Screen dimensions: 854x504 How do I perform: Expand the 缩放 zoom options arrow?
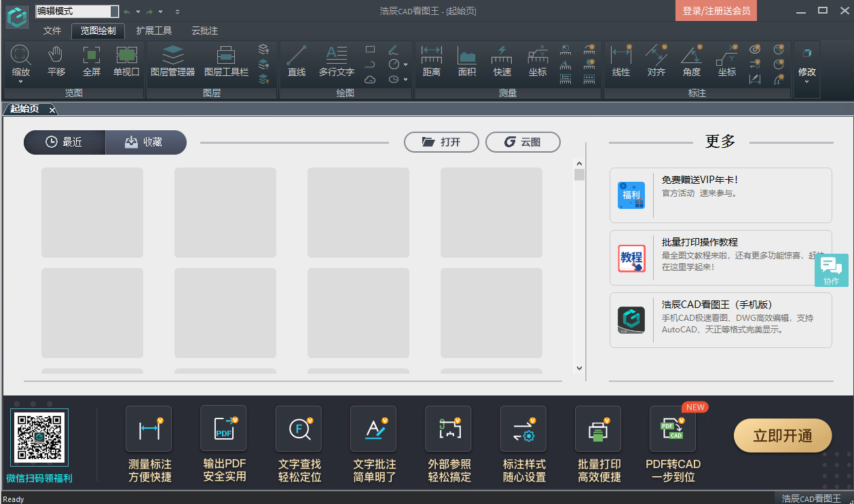(21, 81)
